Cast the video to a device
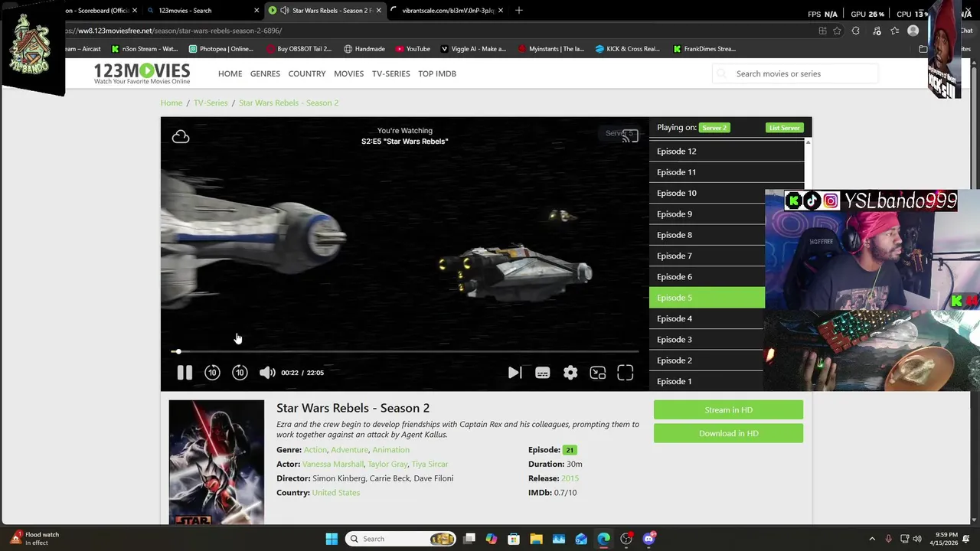 tap(630, 135)
